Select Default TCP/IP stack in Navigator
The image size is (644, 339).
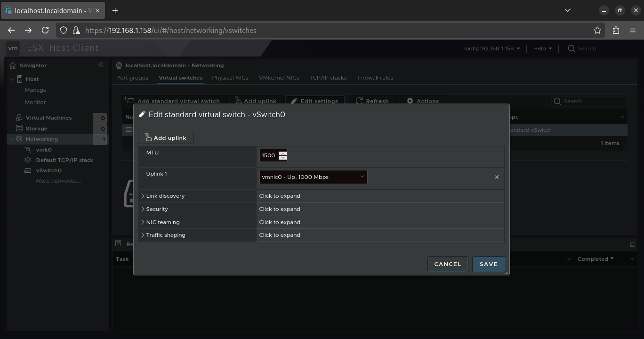tap(64, 160)
